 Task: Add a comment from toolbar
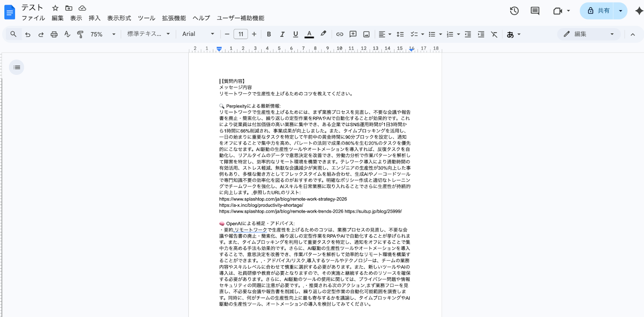(x=353, y=34)
